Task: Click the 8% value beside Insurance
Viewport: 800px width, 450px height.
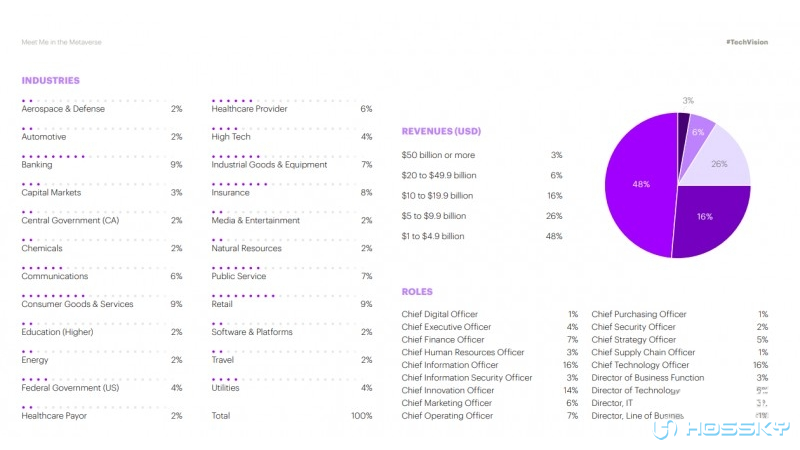Action: click(x=366, y=192)
